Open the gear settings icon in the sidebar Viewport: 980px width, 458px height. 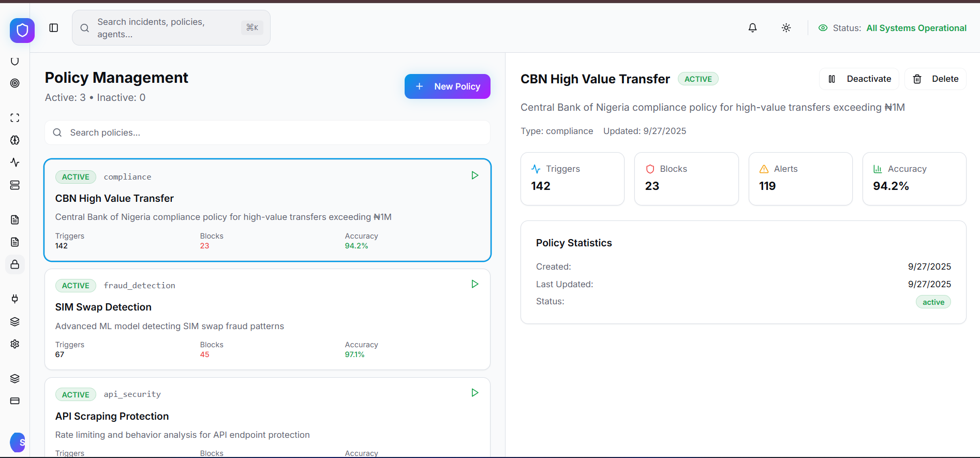(x=15, y=344)
